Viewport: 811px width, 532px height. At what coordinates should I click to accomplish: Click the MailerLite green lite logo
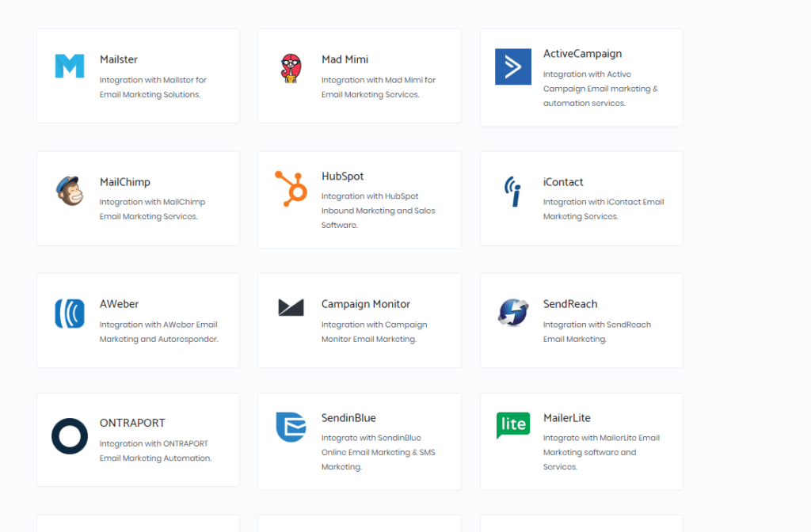tap(513, 425)
